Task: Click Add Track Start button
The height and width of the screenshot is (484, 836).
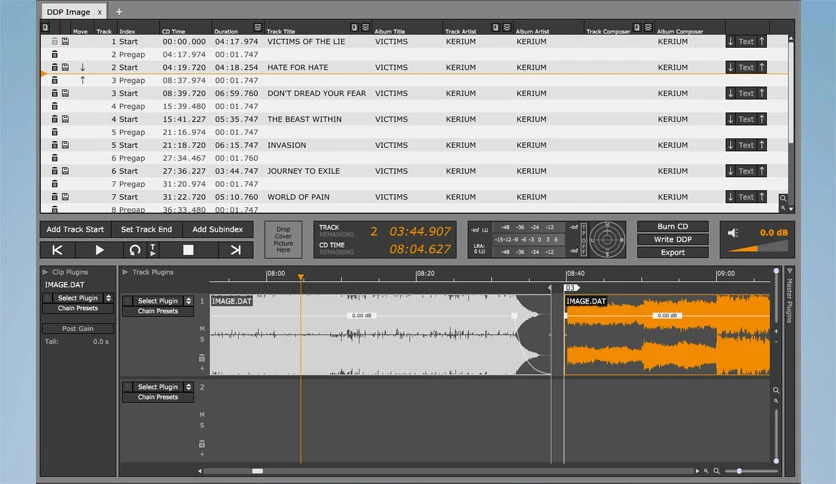Action: click(75, 229)
